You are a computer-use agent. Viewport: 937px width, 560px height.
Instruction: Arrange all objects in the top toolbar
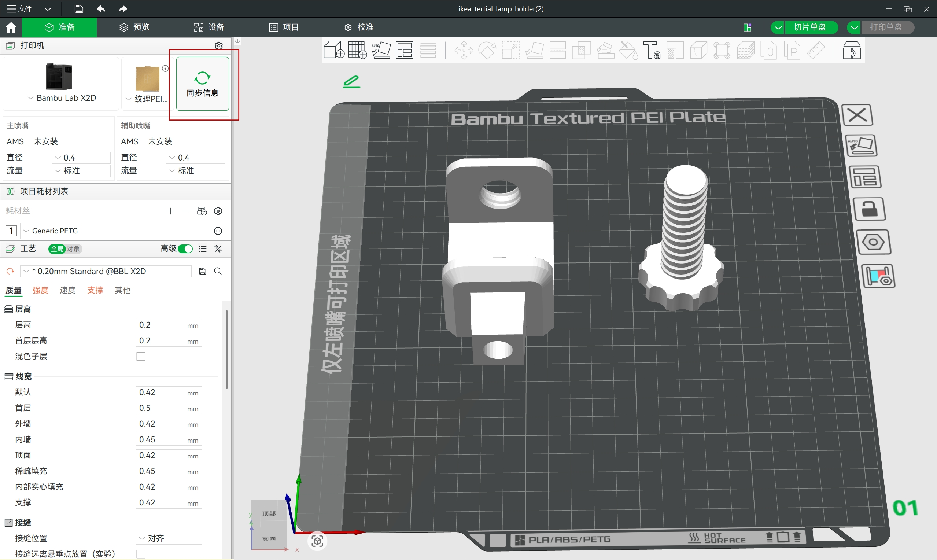click(x=405, y=50)
